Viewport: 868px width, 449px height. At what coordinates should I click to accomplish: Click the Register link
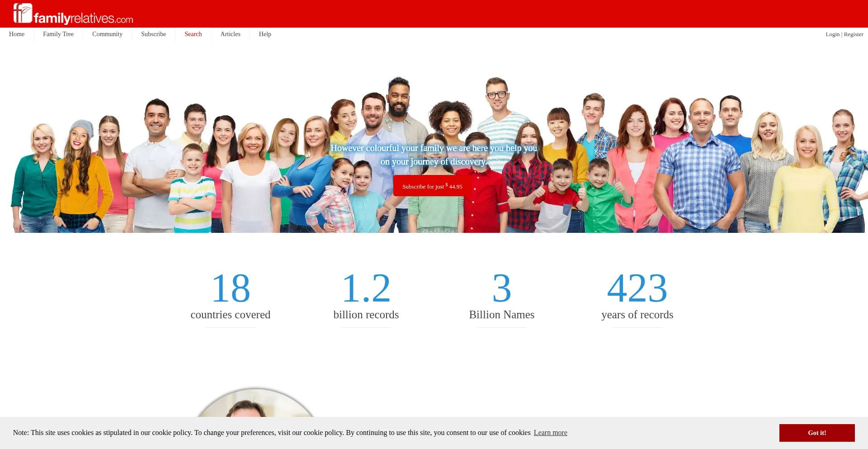854,34
